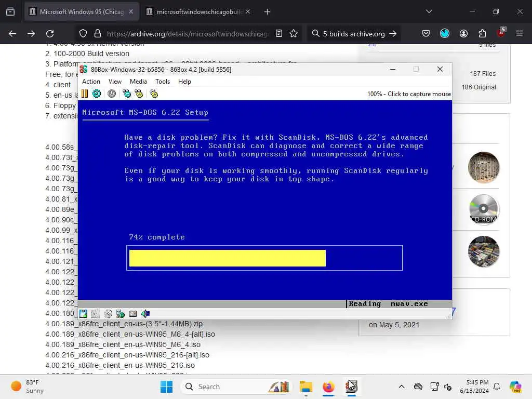The image size is (532, 399).
Task: Open File Explorer from taskbar
Action: [305, 387]
